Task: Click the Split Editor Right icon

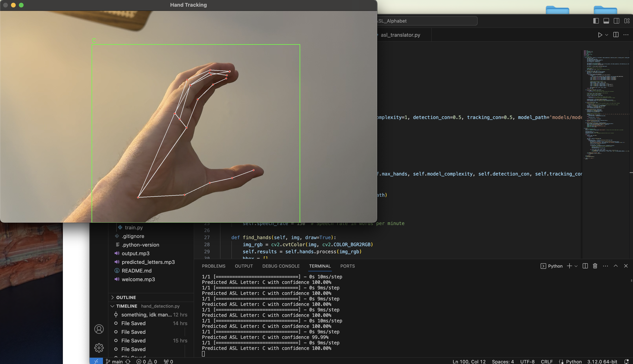Action: coord(616,35)
